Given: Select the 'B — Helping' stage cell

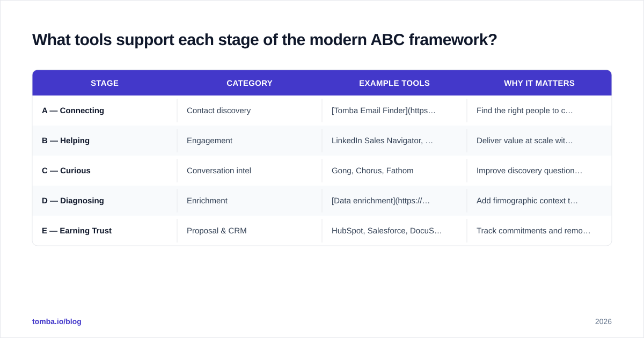Looking at the screenshot, I should pos(105,141).
